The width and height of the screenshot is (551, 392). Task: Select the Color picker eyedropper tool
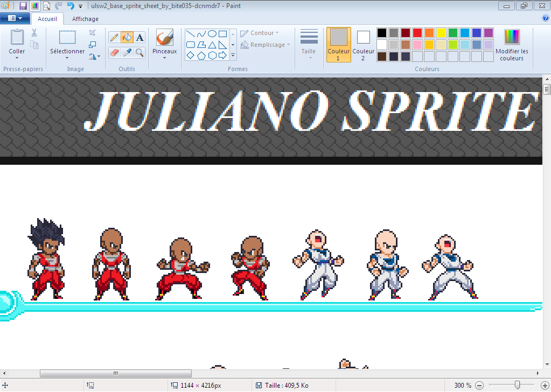point(127,52)
